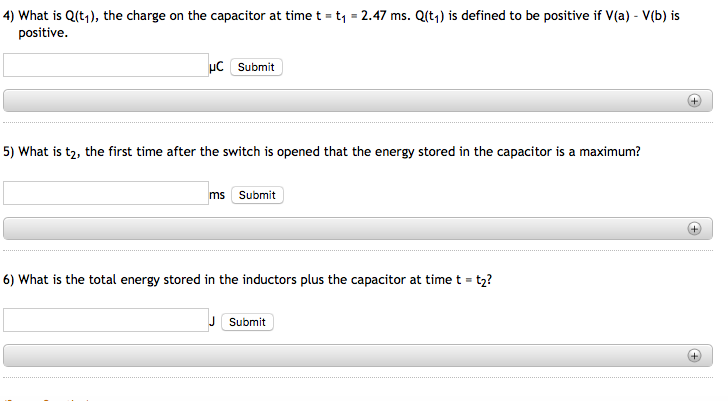Click the plus icon under question 6
Image resolution: width=728 pixels, height=401 pixels.
[694, 355]
